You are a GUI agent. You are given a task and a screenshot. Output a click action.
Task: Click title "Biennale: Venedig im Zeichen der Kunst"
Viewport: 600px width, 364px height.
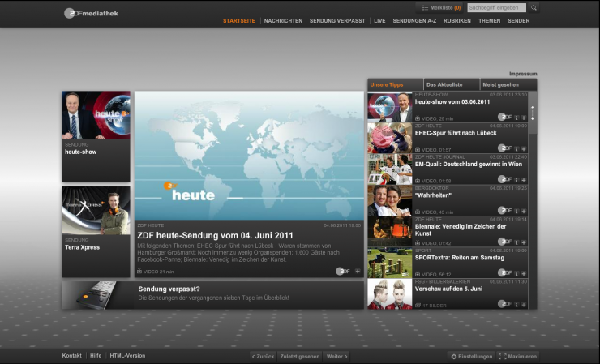click(461, 230)
